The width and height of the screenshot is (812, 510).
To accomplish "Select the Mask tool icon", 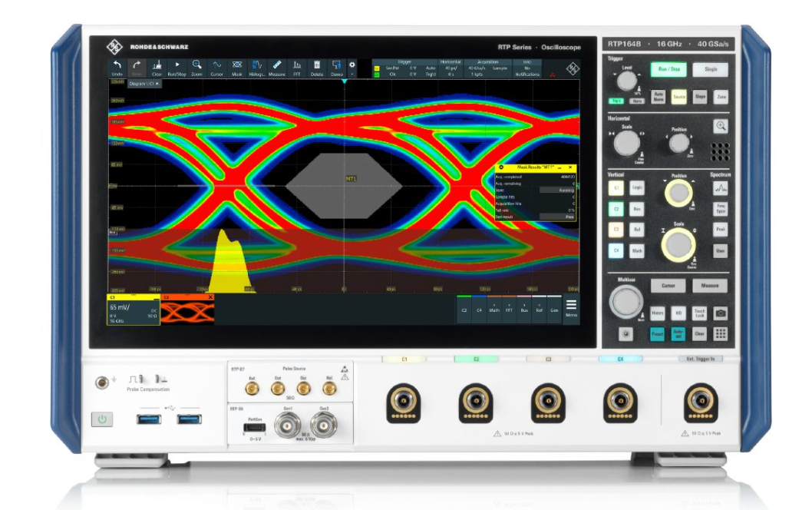I will (236, 68).
